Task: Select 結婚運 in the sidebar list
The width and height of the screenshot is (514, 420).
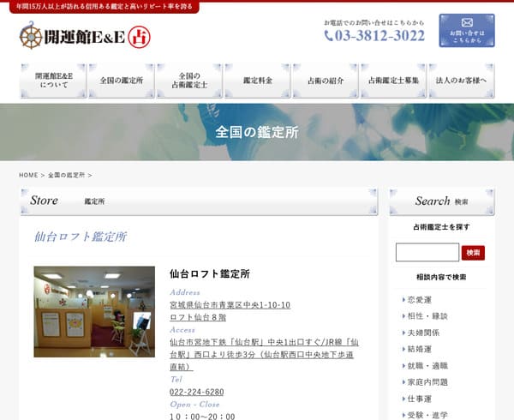Action: tap(419, 349)
